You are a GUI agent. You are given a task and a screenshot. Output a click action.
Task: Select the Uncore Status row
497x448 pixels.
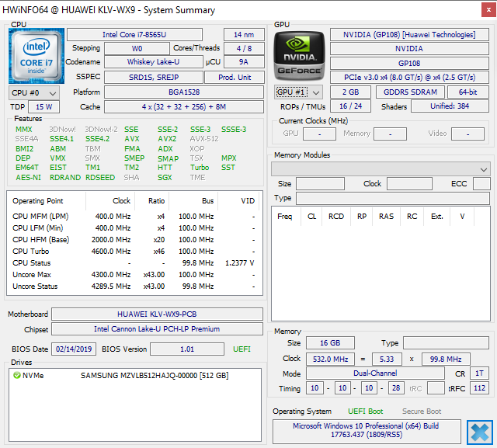pos(134,287)
